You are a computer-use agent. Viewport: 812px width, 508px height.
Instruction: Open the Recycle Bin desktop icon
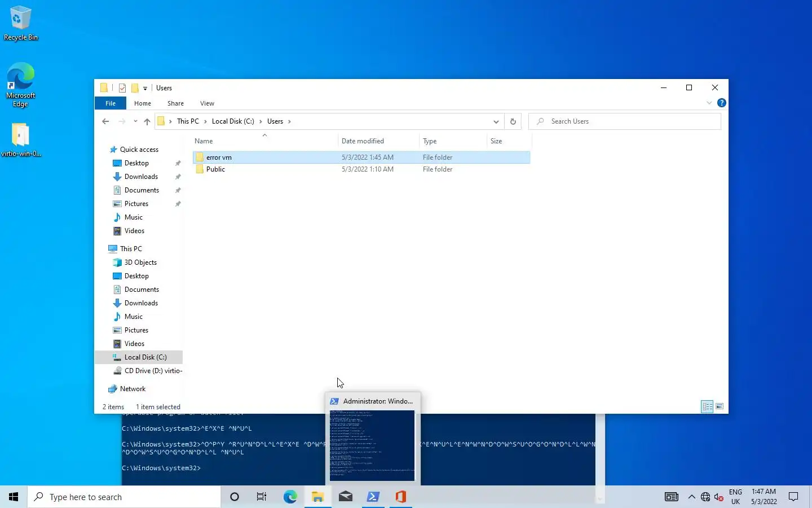point(20,23)
